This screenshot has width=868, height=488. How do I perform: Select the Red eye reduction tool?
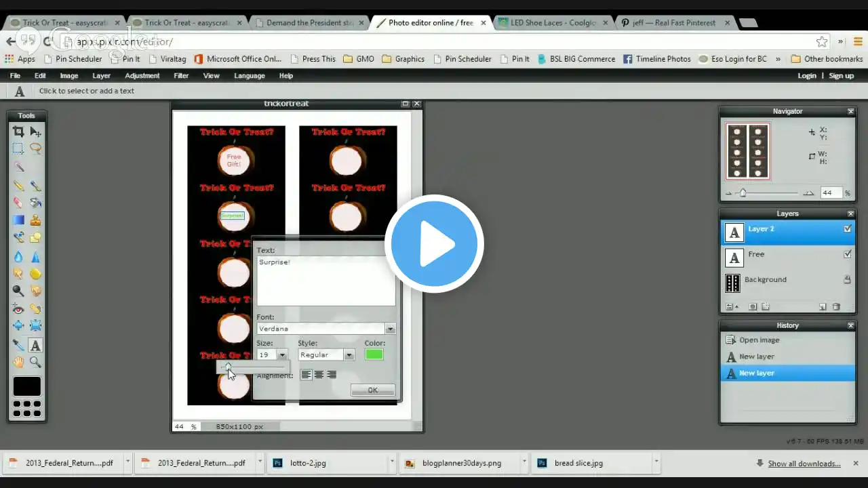tap(18, 309)
